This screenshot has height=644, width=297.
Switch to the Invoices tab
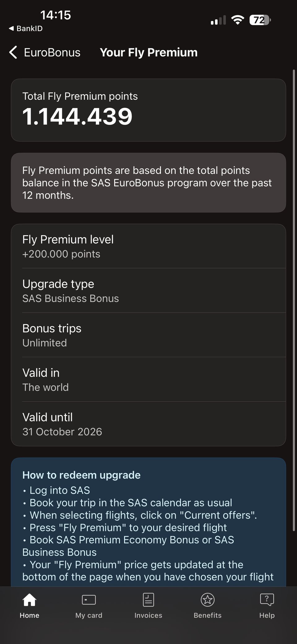[148, 607]
